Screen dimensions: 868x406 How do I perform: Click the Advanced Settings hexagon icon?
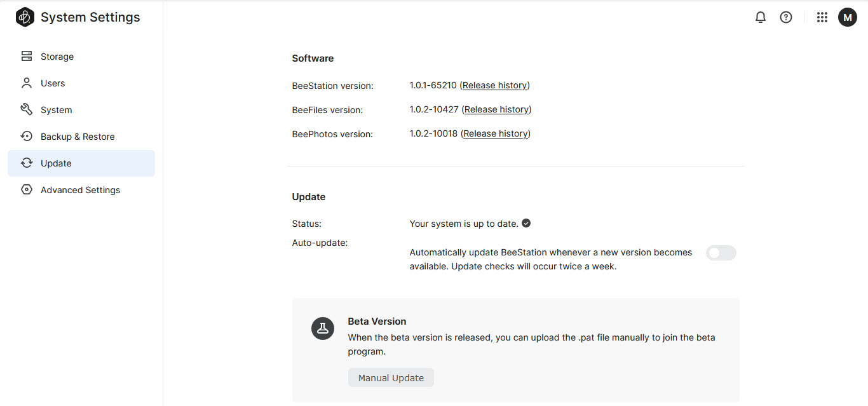[27, 190]
